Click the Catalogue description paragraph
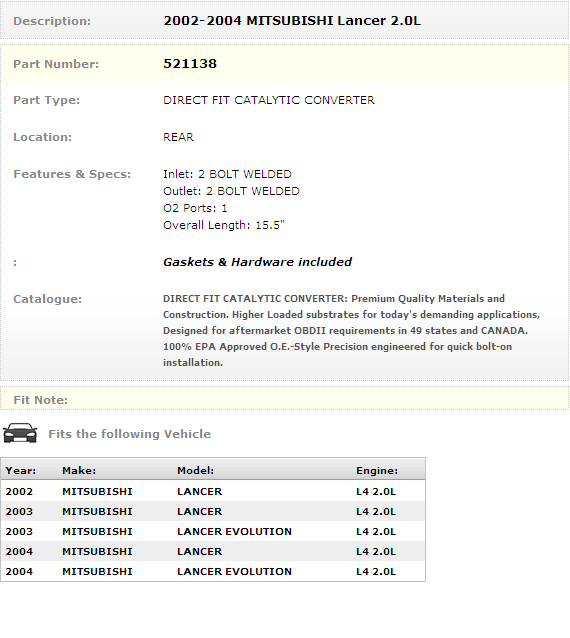 pyautogui.click(x=352, y=330)
